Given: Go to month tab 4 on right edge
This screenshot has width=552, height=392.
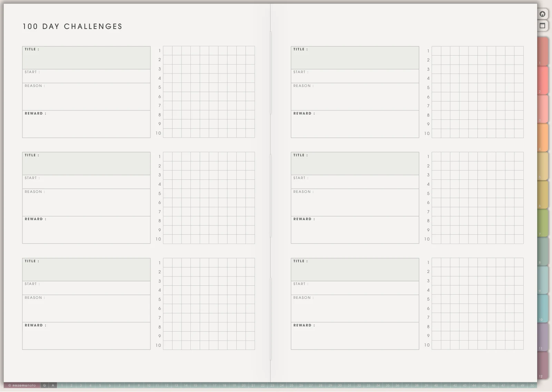Looking at the screenshot, I should click(543, 137).
